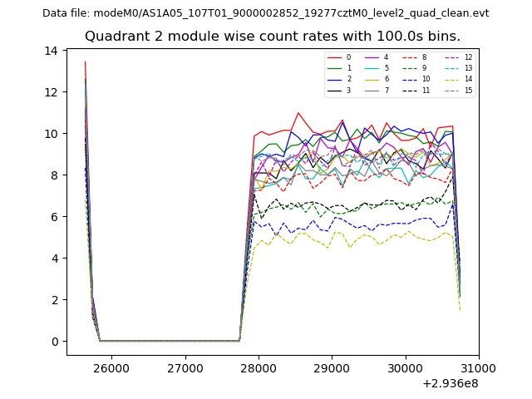
Task: Click the x-axis tick label 30000
Action: 406,368
